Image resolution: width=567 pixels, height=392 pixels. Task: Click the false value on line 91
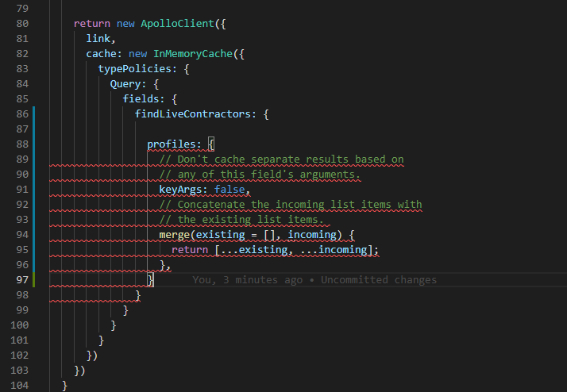229,190
